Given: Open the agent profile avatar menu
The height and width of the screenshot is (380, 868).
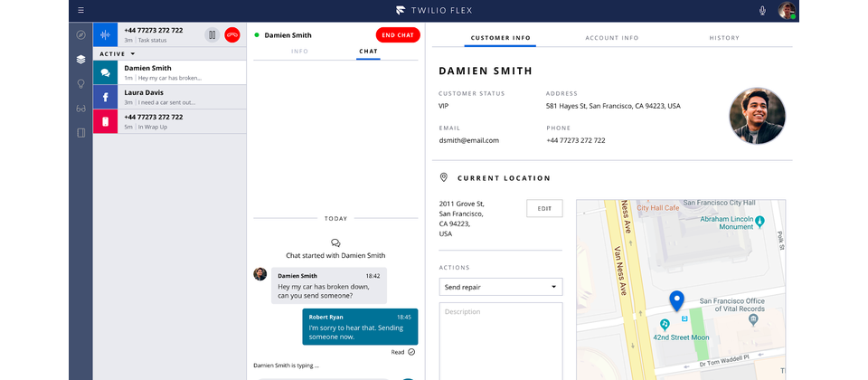Looking at the screenshot, I should pos(787,11).
